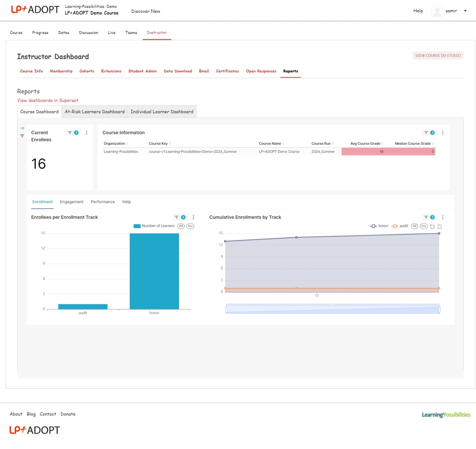The height and width of the screenshot is (449, 476).
Task: Open At-Risk Learners Dashboard tab
Action: [x=95, y=112]
